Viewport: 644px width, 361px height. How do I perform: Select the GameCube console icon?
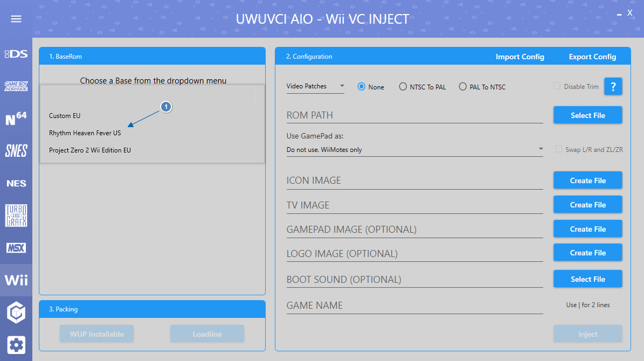[16, 313]
